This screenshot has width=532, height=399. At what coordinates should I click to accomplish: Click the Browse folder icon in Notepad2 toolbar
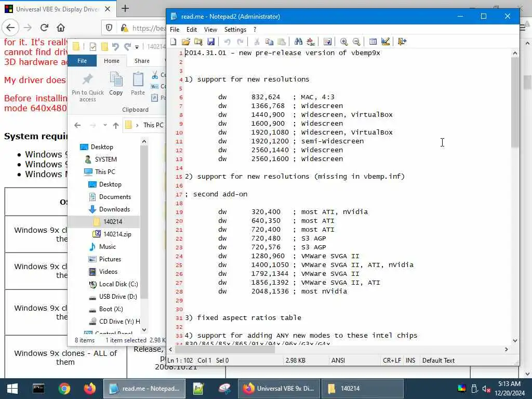(x=198, y=42)
